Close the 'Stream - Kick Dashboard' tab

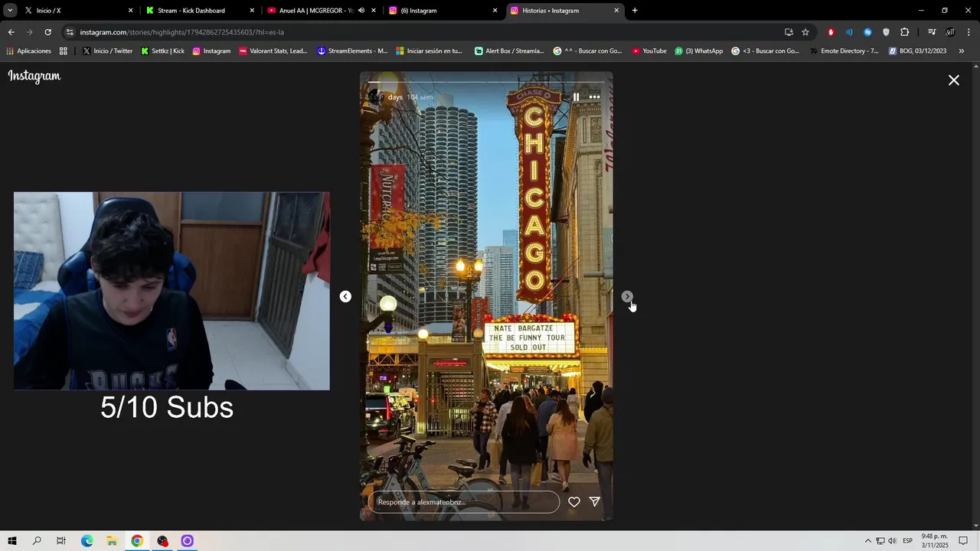pos(252,11)
